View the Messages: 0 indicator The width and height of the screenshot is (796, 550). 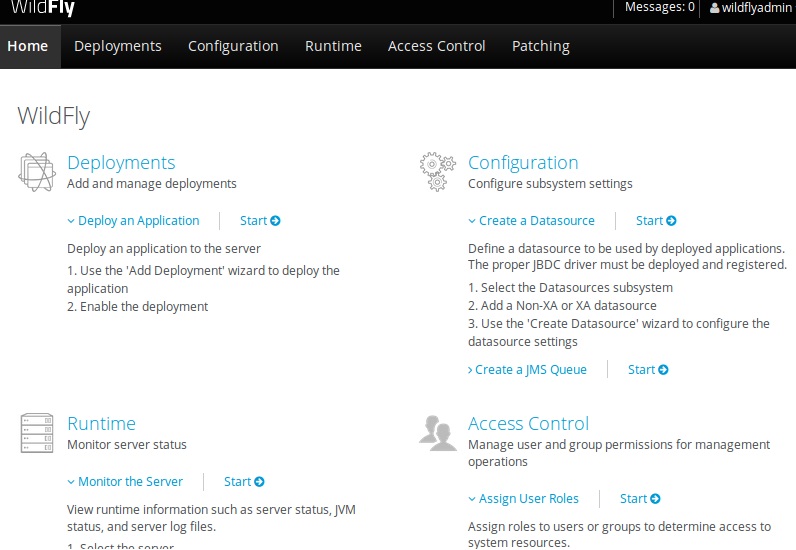pos(659,7)
